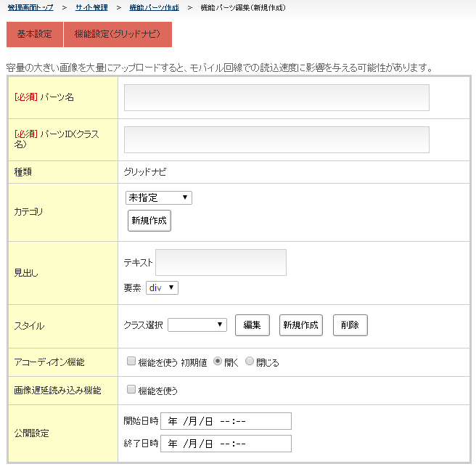Viewport: 476px width, 469px height.
Task: Click the [必須] パーツID(クラス名) row label
Action: 57,139
